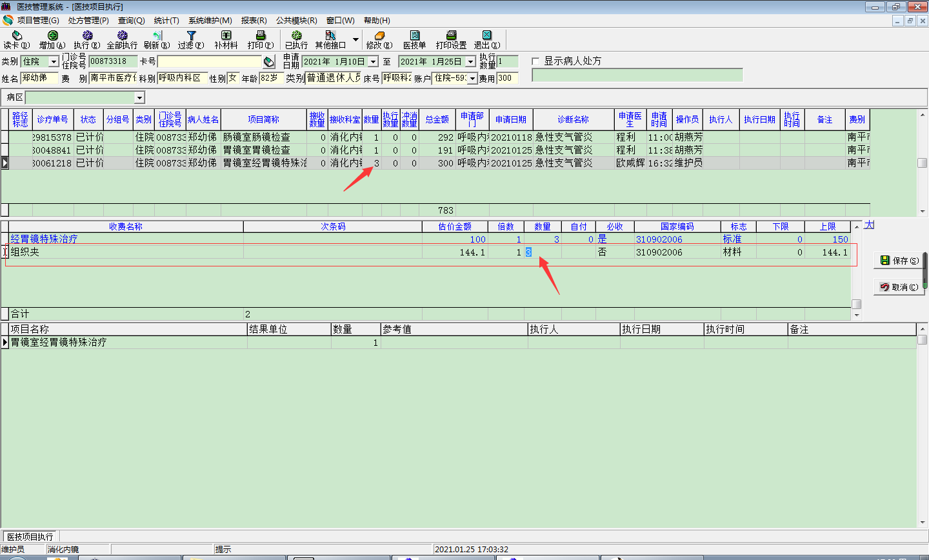The width and height of the screenshot is (929, 560).
Task: Enable the 显示病人处方 checkbox
Action: 535,61
